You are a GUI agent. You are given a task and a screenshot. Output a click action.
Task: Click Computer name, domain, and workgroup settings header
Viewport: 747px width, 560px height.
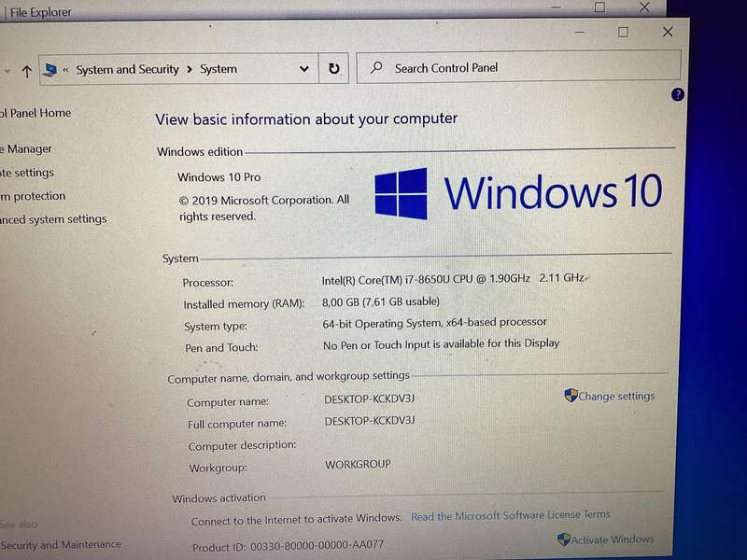point(289,377)
